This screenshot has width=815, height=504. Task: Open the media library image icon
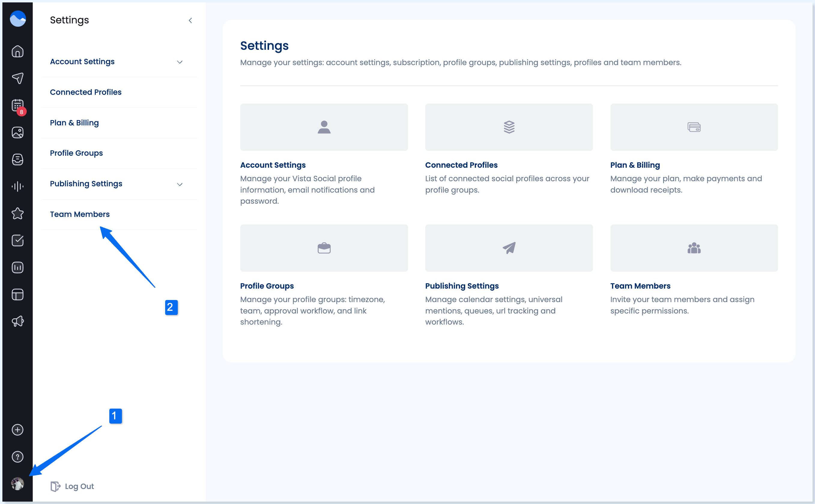[x=18, y=133]
